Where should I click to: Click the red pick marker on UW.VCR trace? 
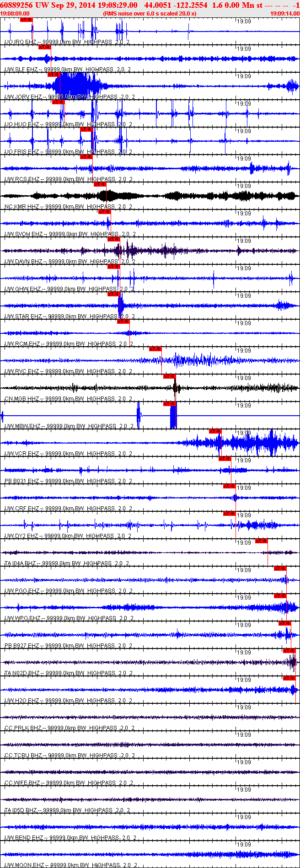click(215, 431)
